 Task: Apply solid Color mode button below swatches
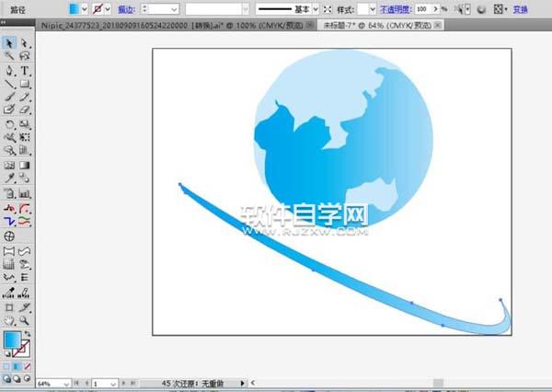[x=6, y=366]
